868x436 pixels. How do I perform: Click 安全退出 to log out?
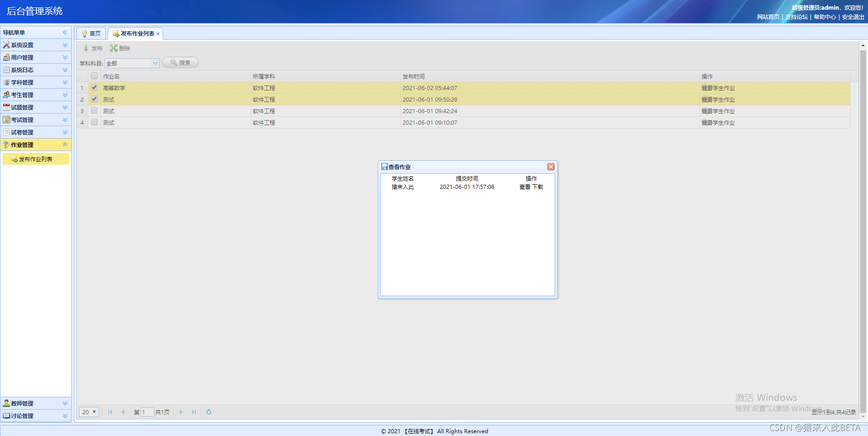click(853, 17)
